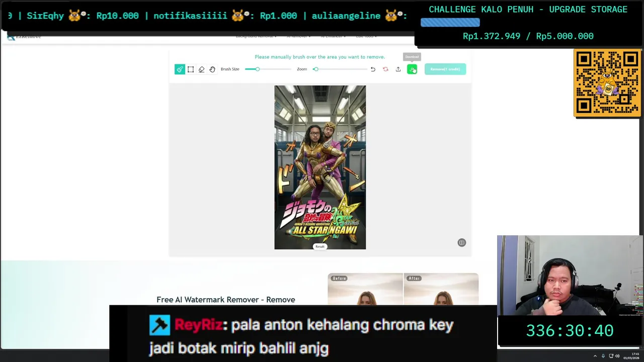Screen dimensions: 644x362
Task: Click the After sample image
Action: point(441,289)
